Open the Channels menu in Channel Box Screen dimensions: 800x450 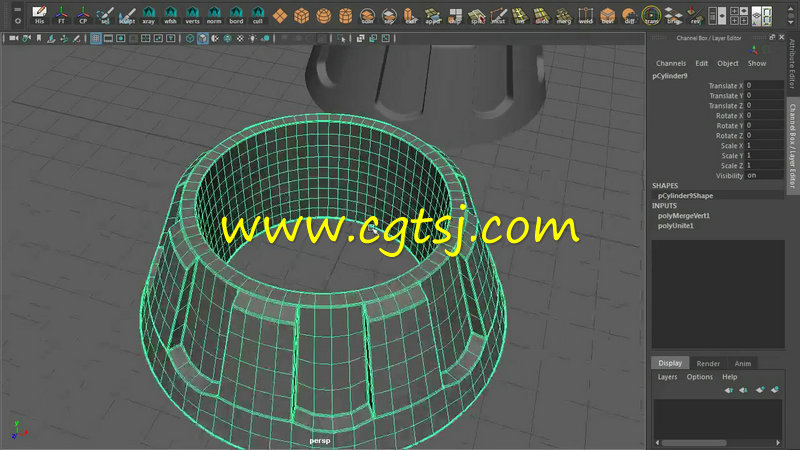click(670, 63)
